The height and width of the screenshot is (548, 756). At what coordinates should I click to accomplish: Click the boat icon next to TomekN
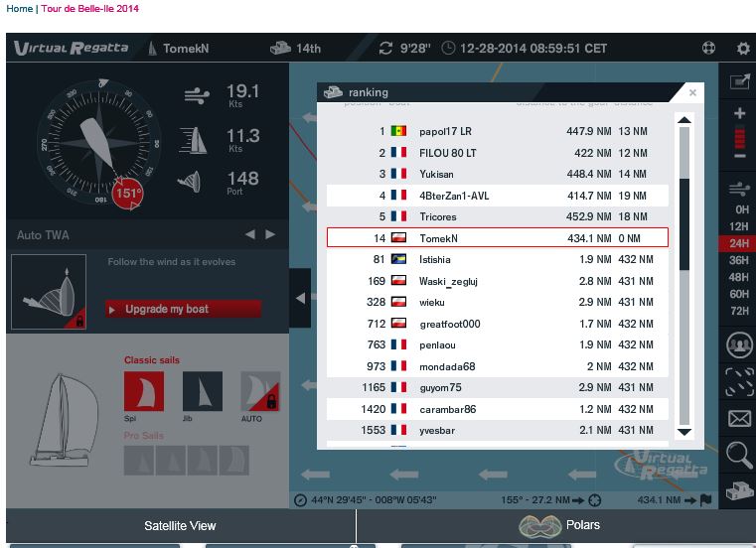point(152,49)
